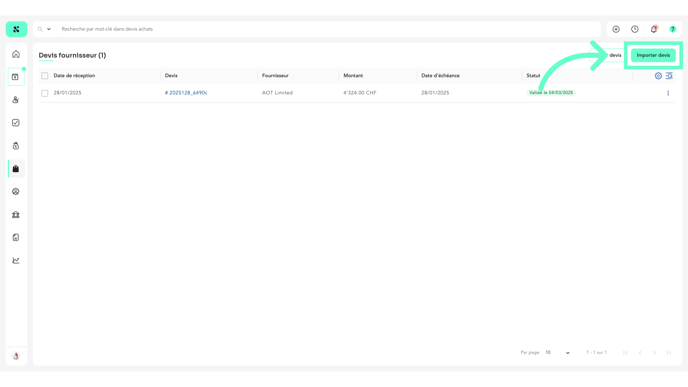The height and width of the screenshot is (387, 688).
Task: Sort by Montant column header
Action: pyautogui.click(x=353, y=75)
